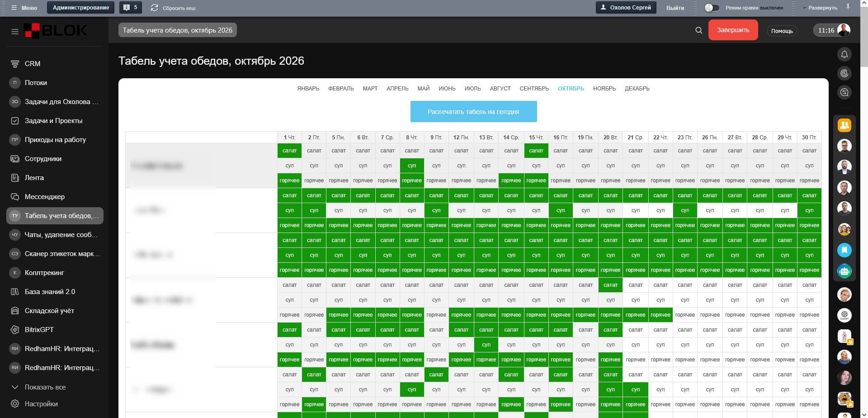Click the Выйти link
The image size is (868, 418).
click(x=675, y=8)
